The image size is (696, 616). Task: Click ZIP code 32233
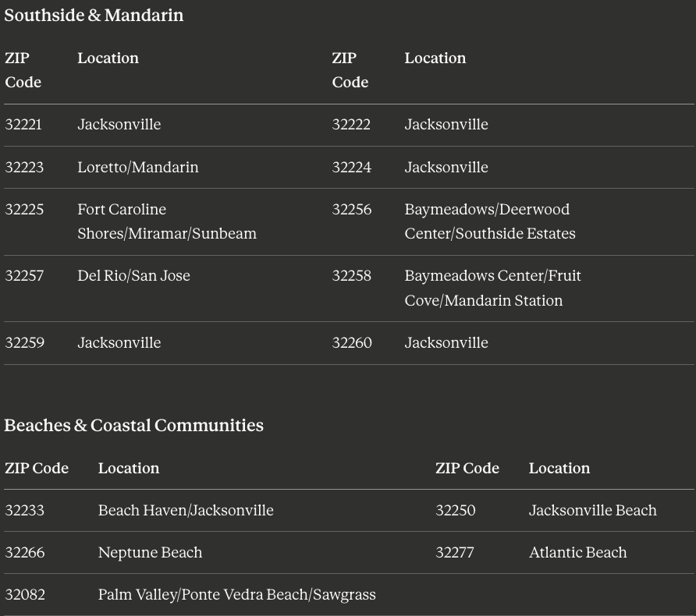24,511
